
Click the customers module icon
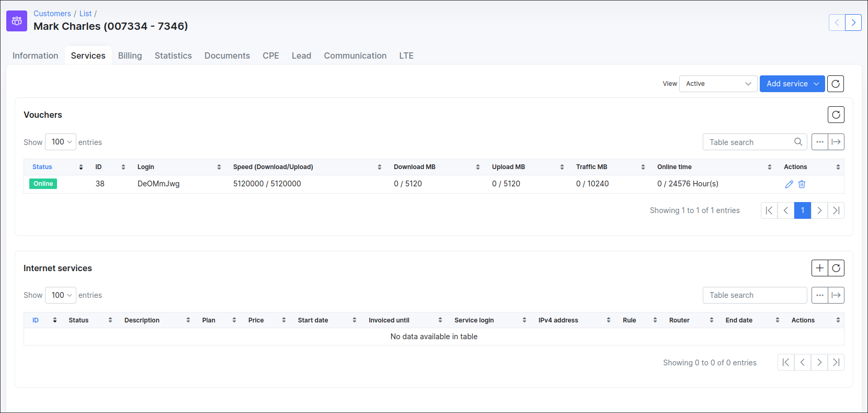point(17,21)
